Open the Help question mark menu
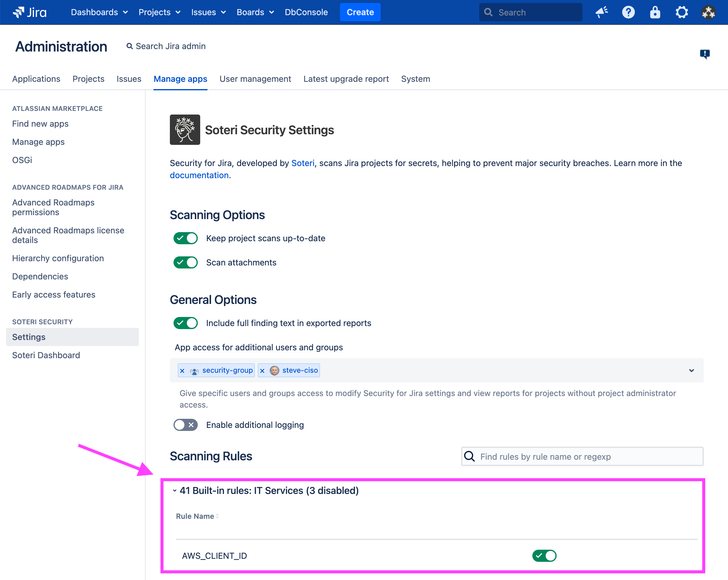728x580 pixels. (628, 12)
